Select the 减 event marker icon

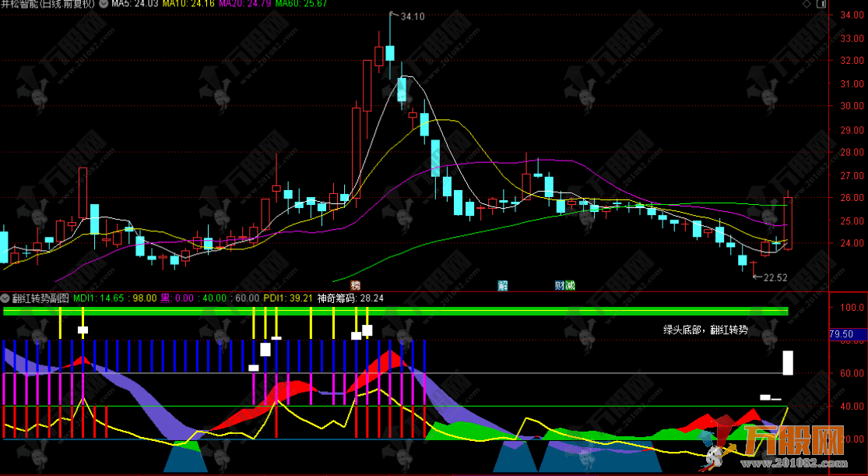[570, 285]
